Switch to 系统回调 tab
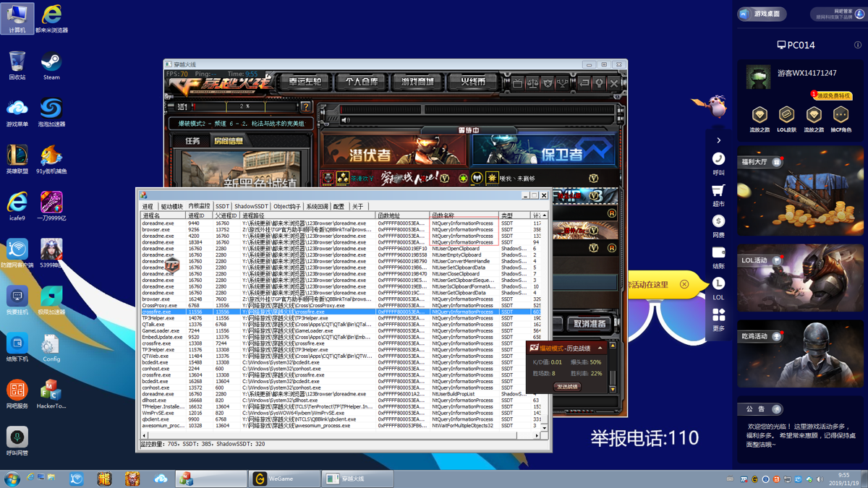The width and height of the screenshot is (868, 488). tap(317, 207)
